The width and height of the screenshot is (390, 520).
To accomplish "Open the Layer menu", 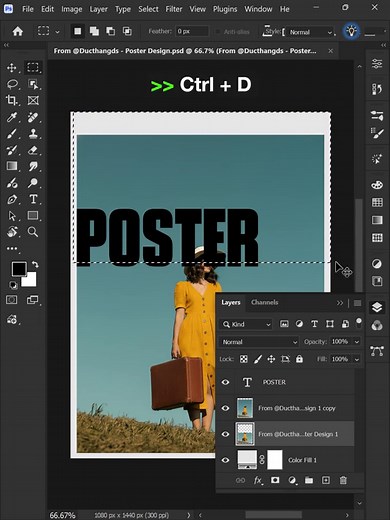I will coord(99,9).
